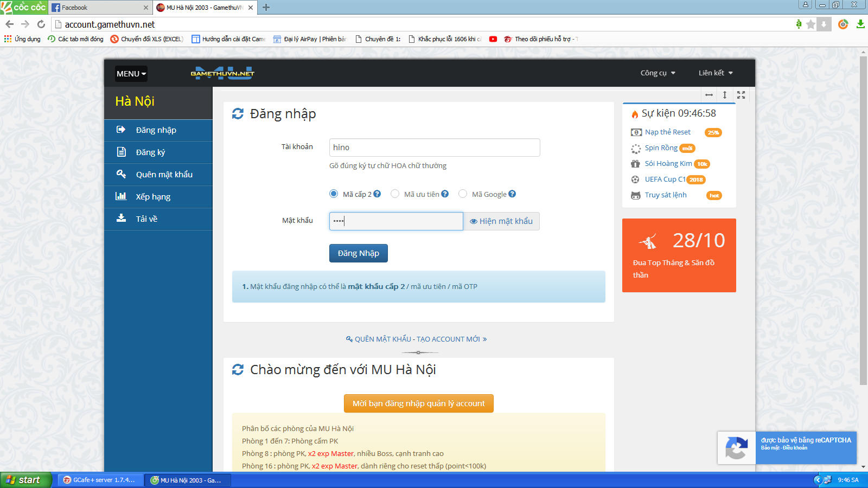Screen dimensions: 868x488
Task: Open the Ứng dụng apps bookmark
Action: pos(22,39)
